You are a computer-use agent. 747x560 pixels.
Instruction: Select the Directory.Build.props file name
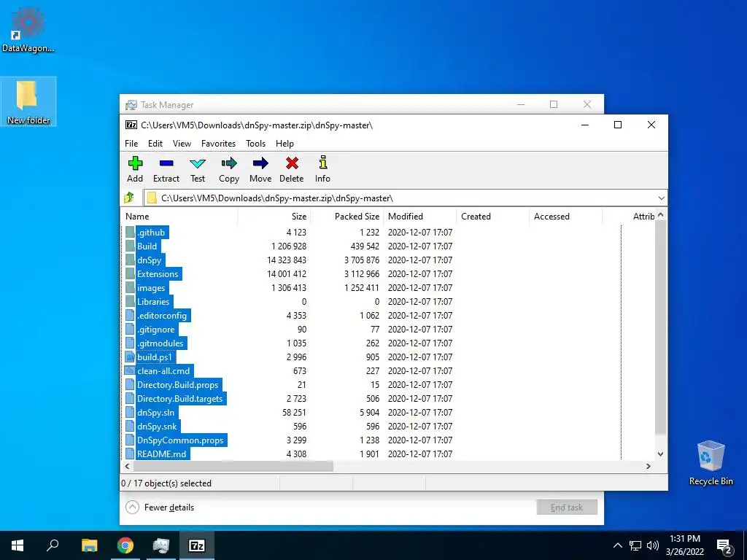click(178, 385)
